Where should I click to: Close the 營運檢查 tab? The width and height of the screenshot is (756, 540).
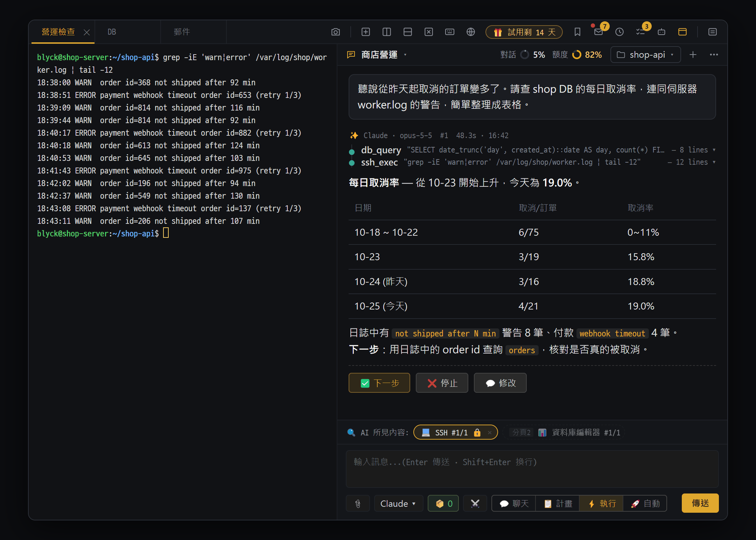[x=87, y=32]
